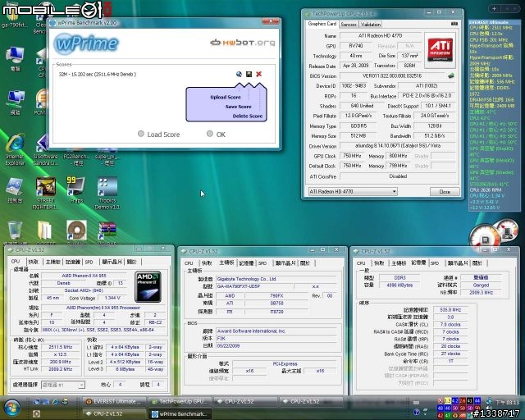
Task: Open the Graphics Card tab in GPU-Z
Action: 322,24
